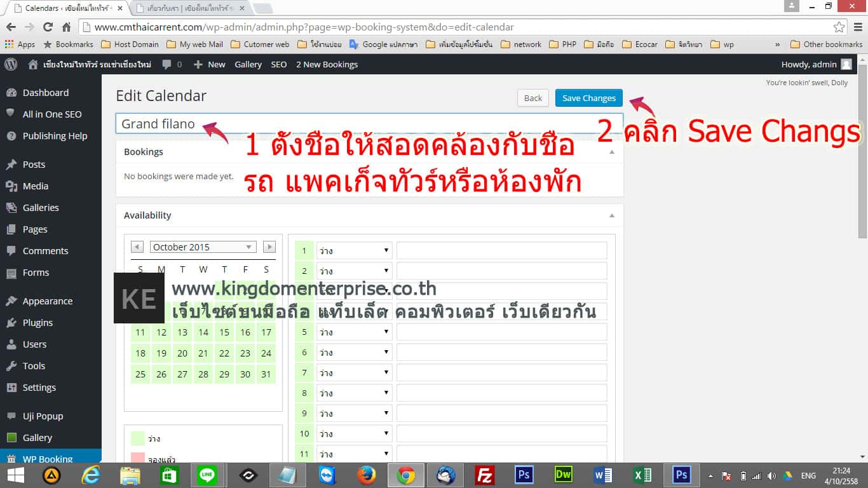Open Gallery in the admin bar

click(x=248, y=64)
